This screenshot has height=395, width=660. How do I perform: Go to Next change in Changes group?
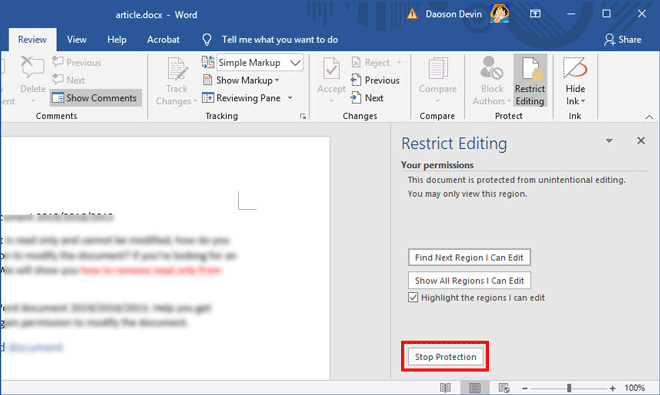(x=367, y=98)
